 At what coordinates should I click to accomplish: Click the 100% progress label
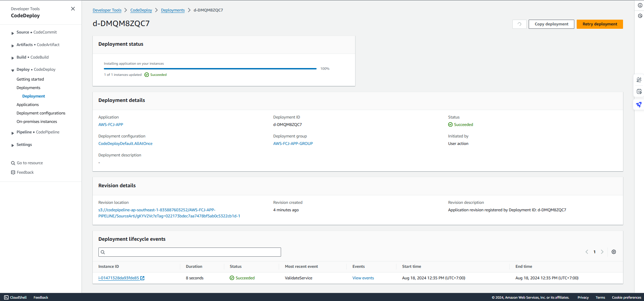[x=325, y=69]
